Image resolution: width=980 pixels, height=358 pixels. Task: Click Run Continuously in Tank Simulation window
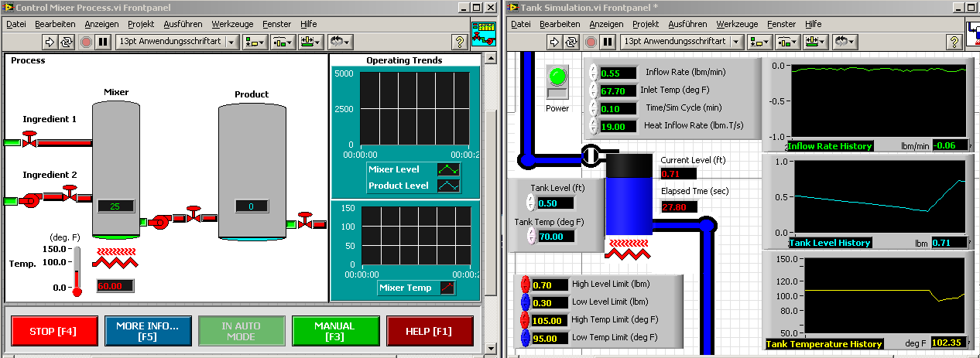[571, 42]
